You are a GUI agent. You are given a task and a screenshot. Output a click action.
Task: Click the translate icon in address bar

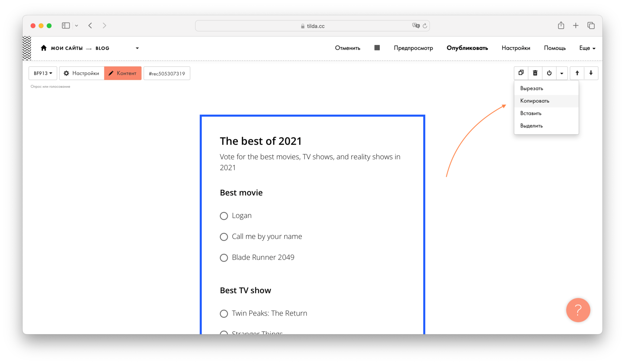[x=416, y=26]
